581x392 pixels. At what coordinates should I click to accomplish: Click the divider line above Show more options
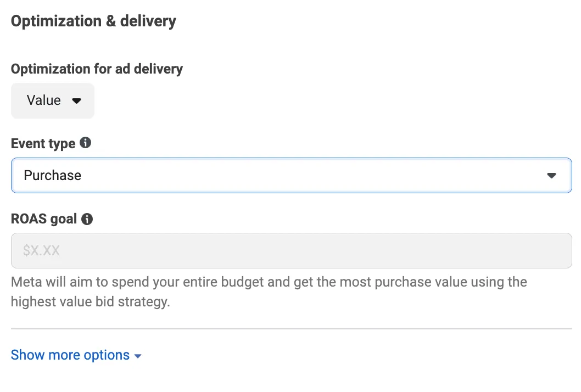[x=291, y=328]
